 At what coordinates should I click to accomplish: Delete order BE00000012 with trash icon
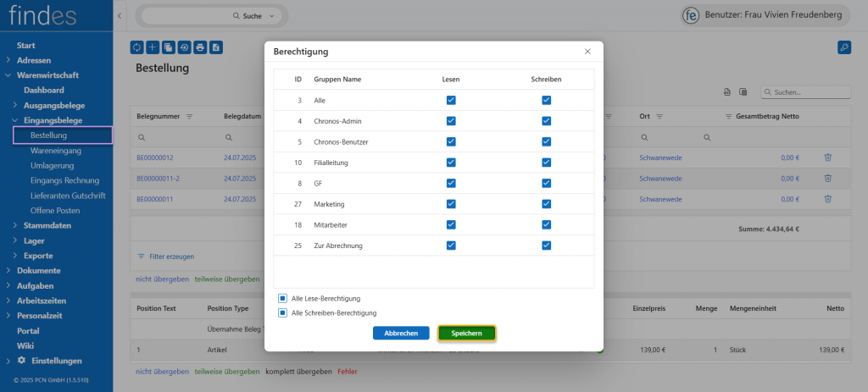pos(827,157)
